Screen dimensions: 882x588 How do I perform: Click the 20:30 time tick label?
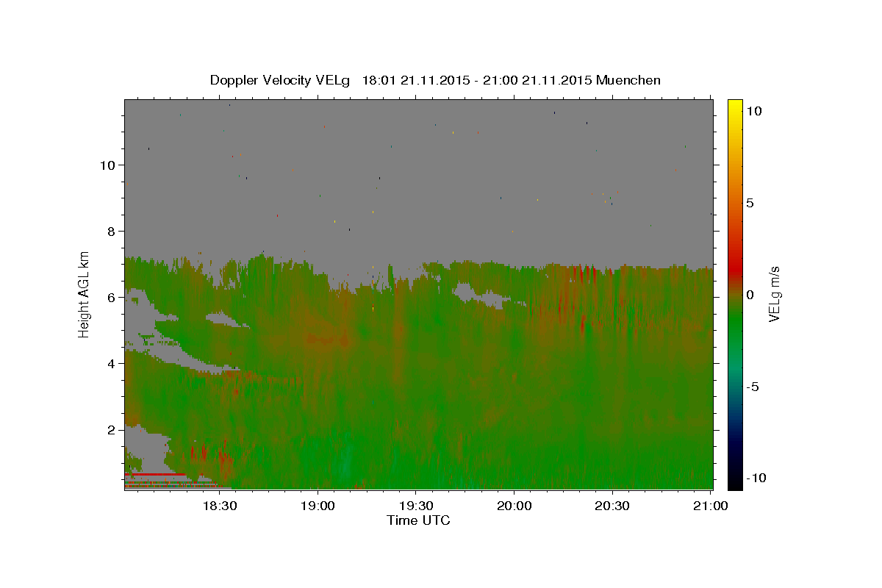point(612,506)
